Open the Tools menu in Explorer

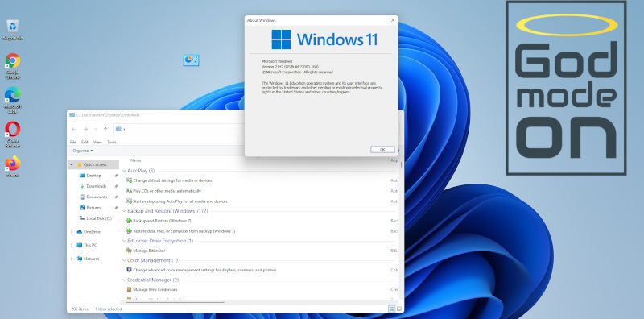[x=112, y=142]
